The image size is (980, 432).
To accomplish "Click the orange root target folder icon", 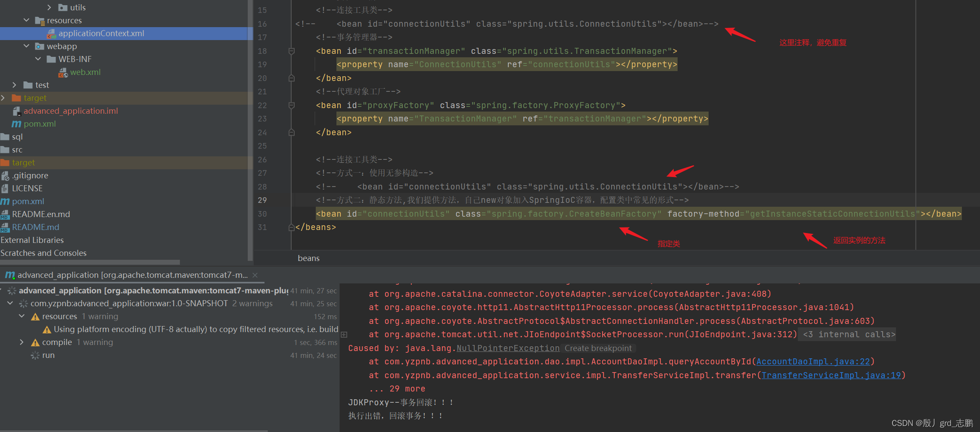I will click(x=5, y=162).
